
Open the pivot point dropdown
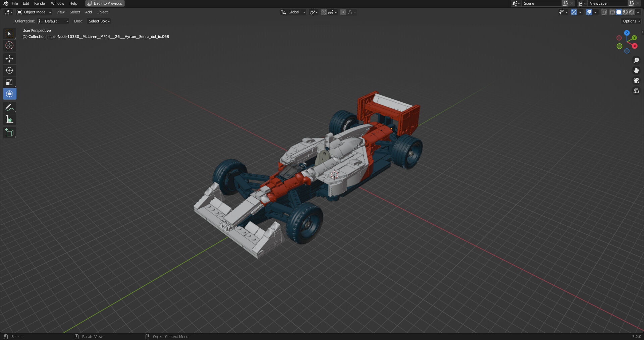[x=314, y=12]
